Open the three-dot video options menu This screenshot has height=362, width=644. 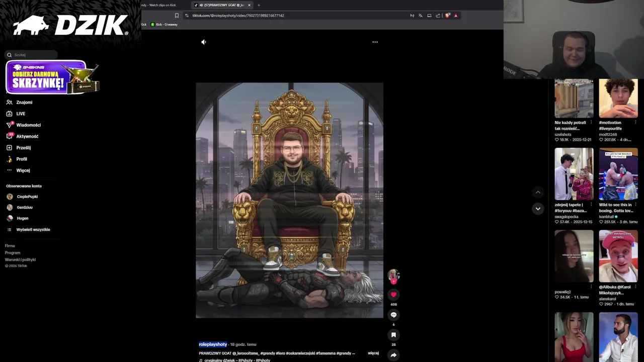pos(375,42)
